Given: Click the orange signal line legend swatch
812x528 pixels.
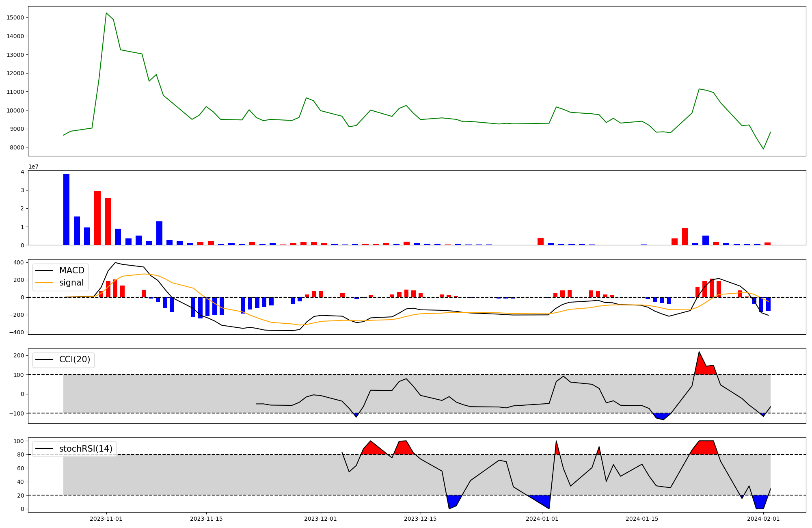Looking at the screenshot, I should 44,283.
